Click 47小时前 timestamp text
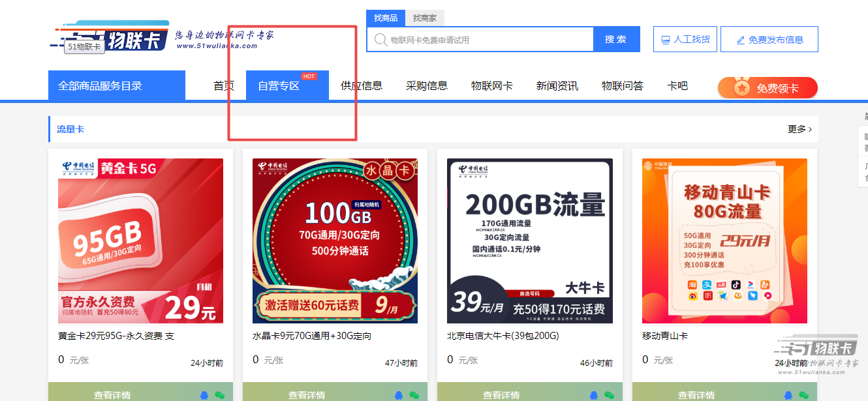This screenshot has width=868, height=401. (401, 363)
